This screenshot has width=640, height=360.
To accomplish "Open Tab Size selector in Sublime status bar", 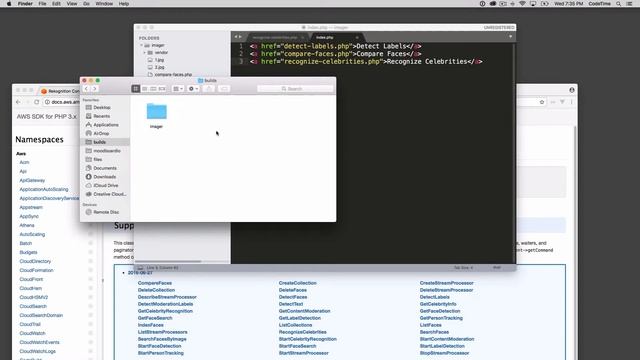I will coord(464,268).
